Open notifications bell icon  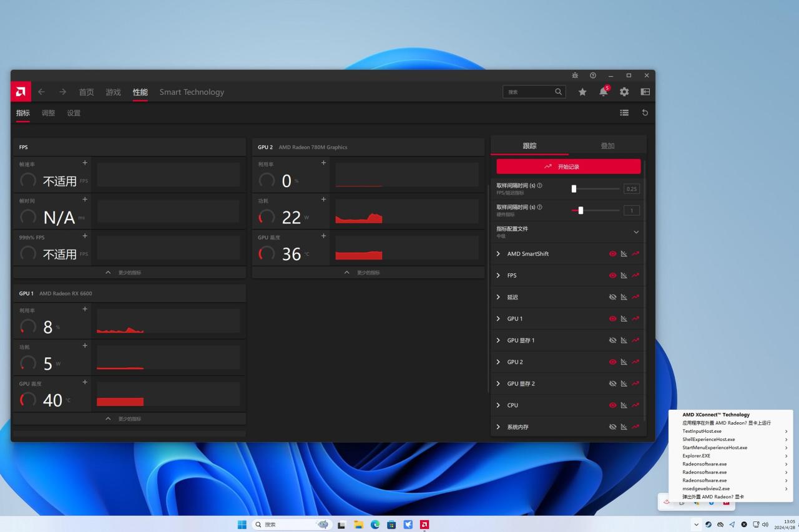(604, 92)
